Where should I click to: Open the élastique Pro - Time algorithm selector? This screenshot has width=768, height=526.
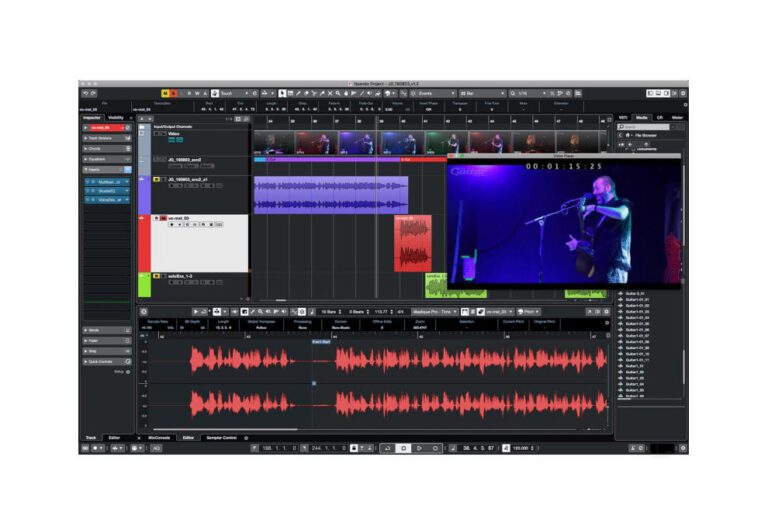(x=434, y=311)
